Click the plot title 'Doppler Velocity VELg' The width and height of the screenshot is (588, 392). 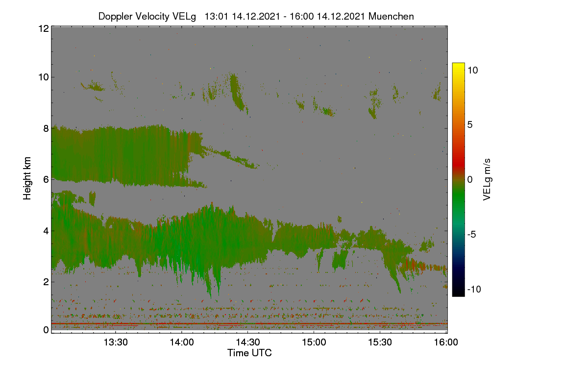[x=147, y=16]
